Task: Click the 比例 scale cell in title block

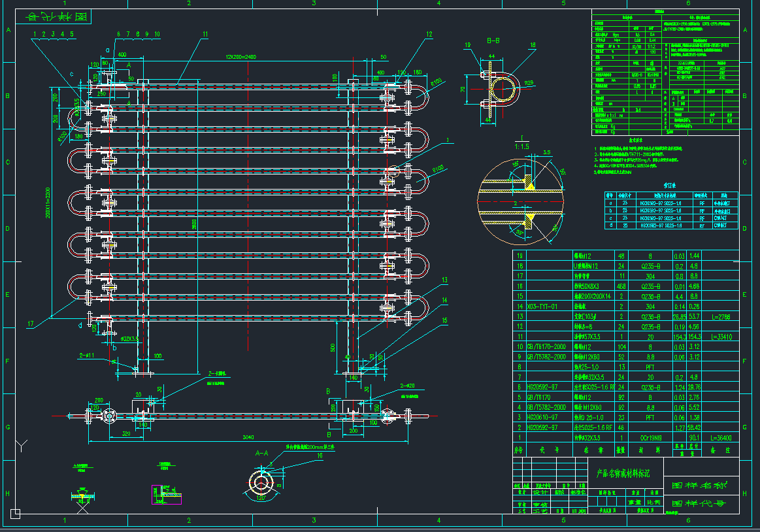Action: (x=654, y=502)
